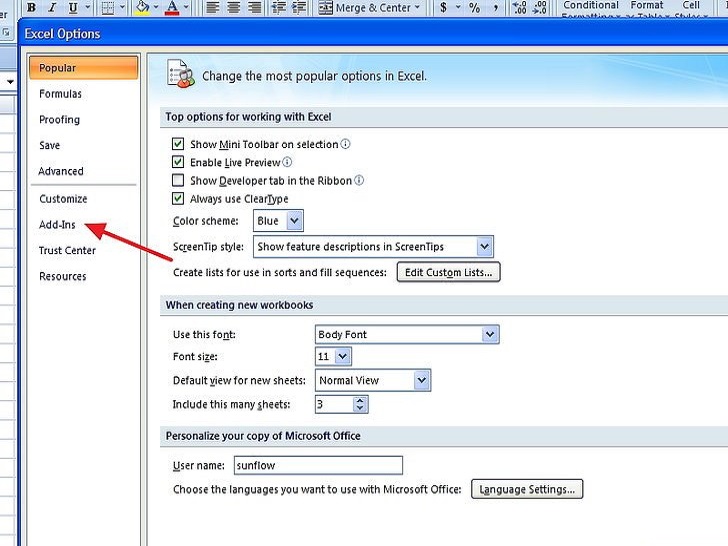The image size is (728, 546).
Task: Click info icon beside Live Preview option
Action: click(x=287, y=162)
